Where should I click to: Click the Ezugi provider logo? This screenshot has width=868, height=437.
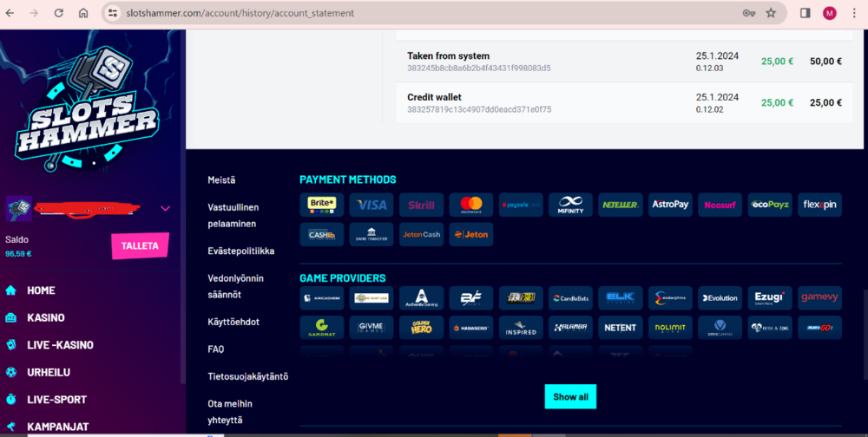coord(770,297)
